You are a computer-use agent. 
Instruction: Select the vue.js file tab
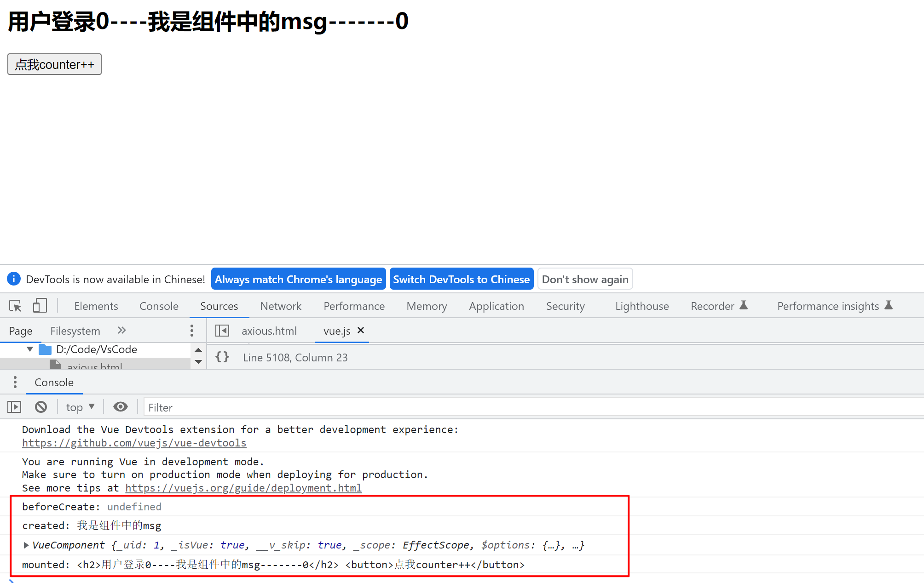[x=337, y=331]
